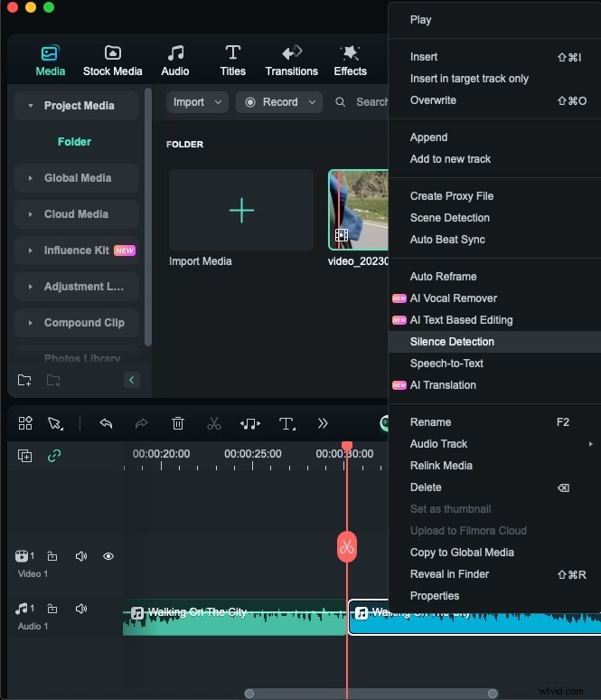Click the horizontal timeline scrollbar

371,694
